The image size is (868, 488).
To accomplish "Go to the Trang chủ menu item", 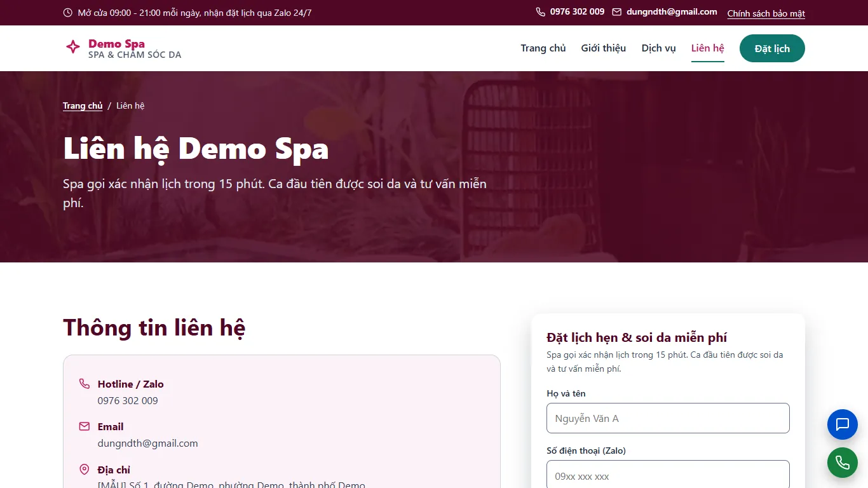I will click(543, 48).
